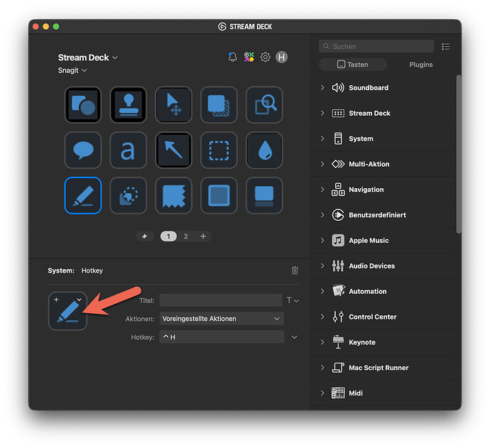Open notifications bell
Screen dimensions: 490x448
point(232,57)
